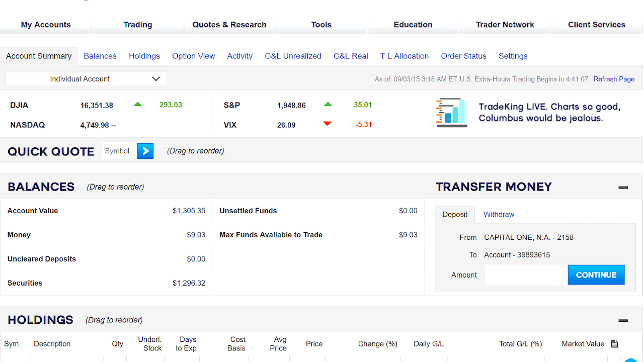Open the Trader Network menu
Image resolution: width=644 pixels, height=362 pixels.
505,24
